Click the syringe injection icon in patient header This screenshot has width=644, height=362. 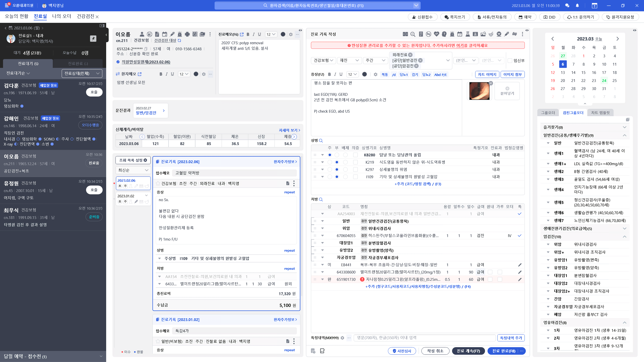click(x=172, y=34)
